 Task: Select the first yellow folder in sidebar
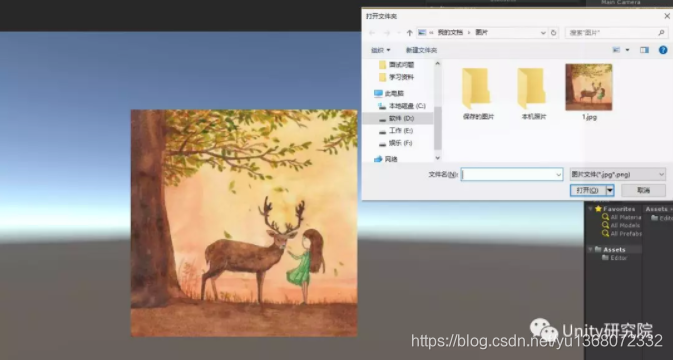click(x=397, y=65)
